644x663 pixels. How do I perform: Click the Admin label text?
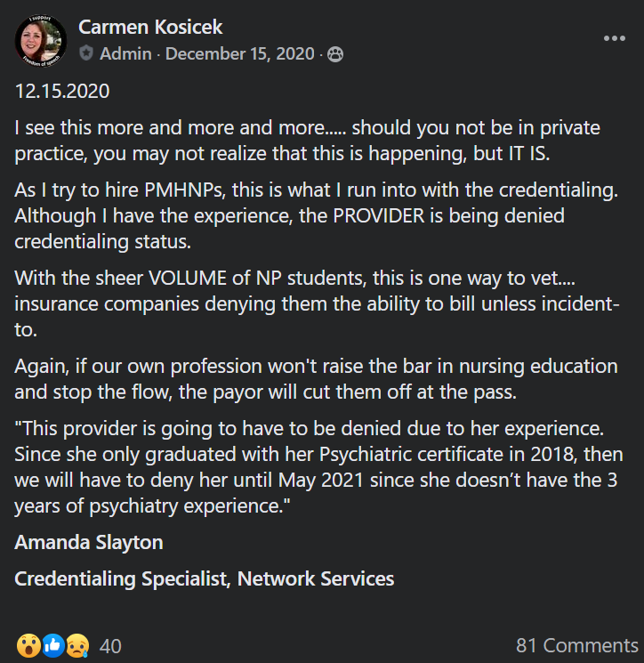pos(125,53)
